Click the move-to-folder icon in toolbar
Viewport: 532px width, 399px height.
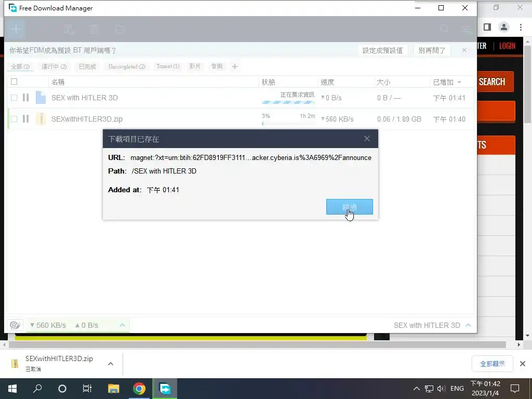tap(119, 30)
